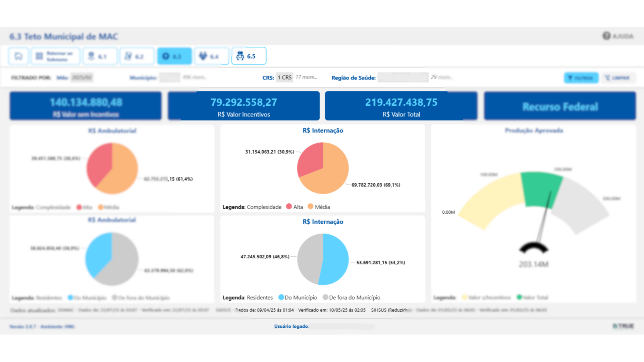The width and height of the screenshot is (644, 362).
Task: Go to the home page icon
Action: 18,56
